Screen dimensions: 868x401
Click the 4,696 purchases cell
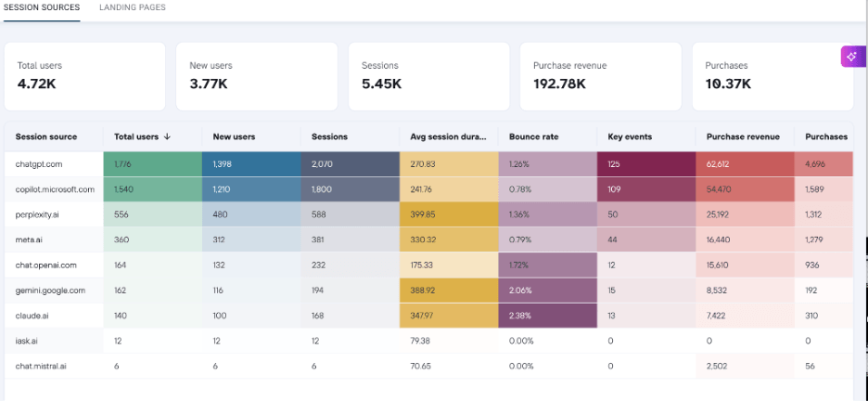824,164
